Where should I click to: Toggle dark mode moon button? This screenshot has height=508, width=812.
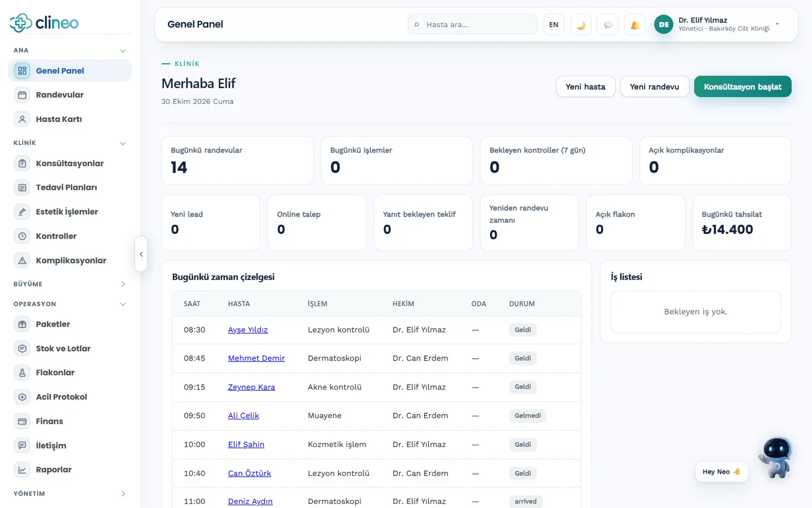coord(581,24)
